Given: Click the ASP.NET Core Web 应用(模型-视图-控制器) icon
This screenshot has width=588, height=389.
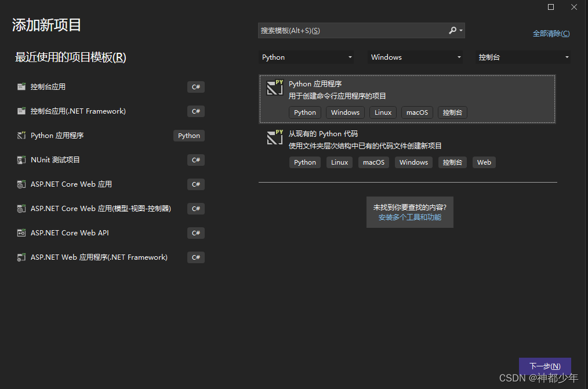Looking at the screenshot, I should tap(21, 208).
